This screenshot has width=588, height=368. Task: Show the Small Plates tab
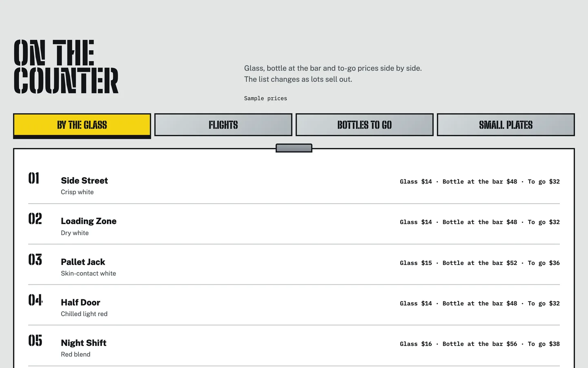pos(506,125)
